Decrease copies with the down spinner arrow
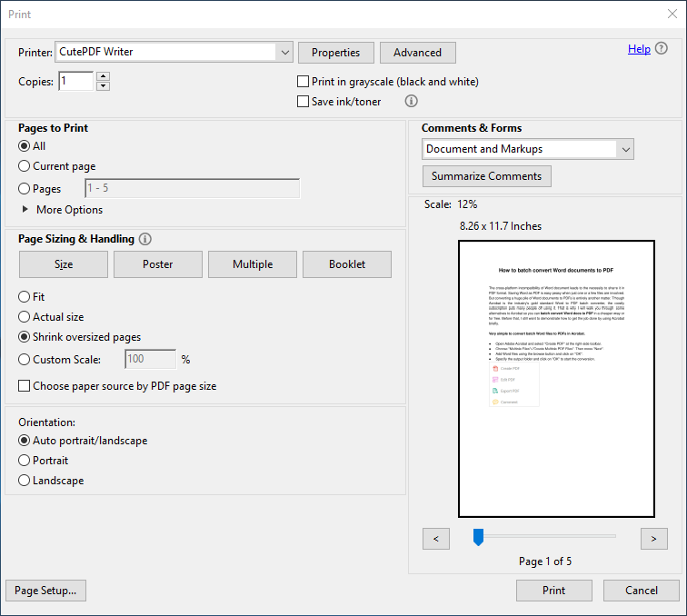The image size is (687, 616). 103,86
